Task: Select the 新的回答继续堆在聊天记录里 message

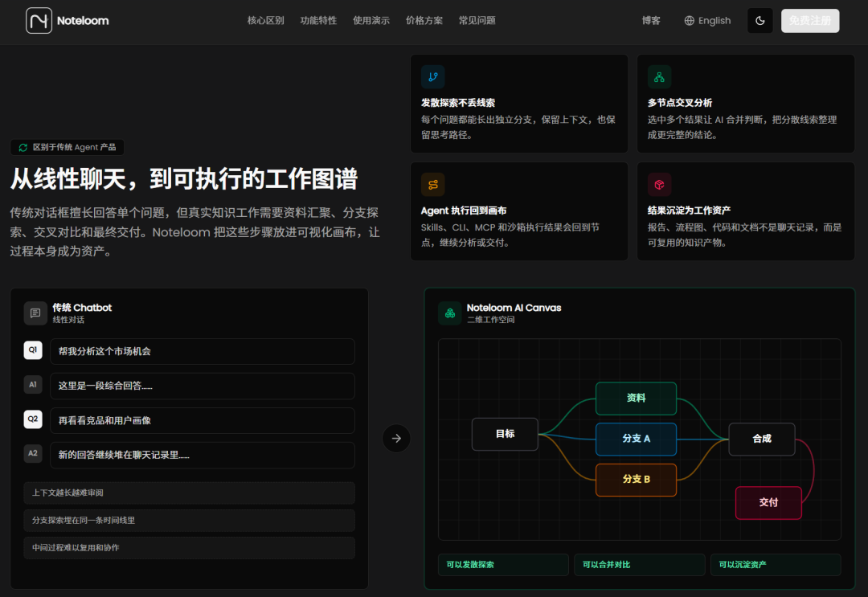Action: coord(203,455)
